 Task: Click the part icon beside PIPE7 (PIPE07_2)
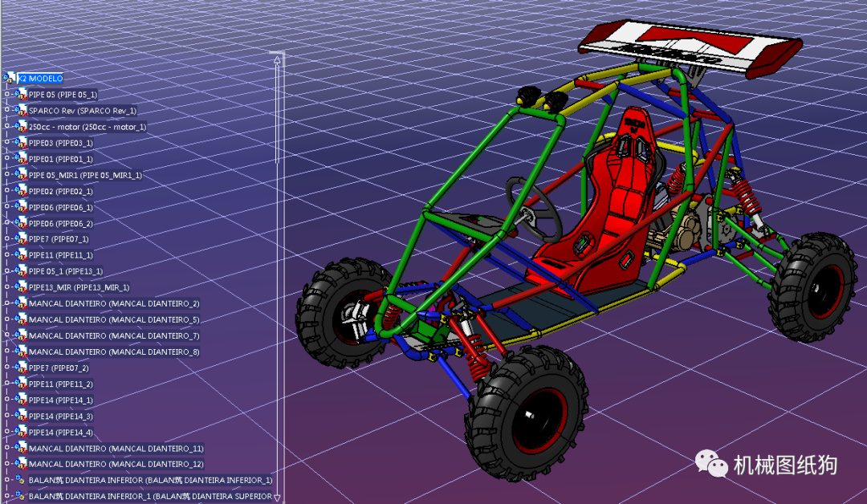(20, 368)
